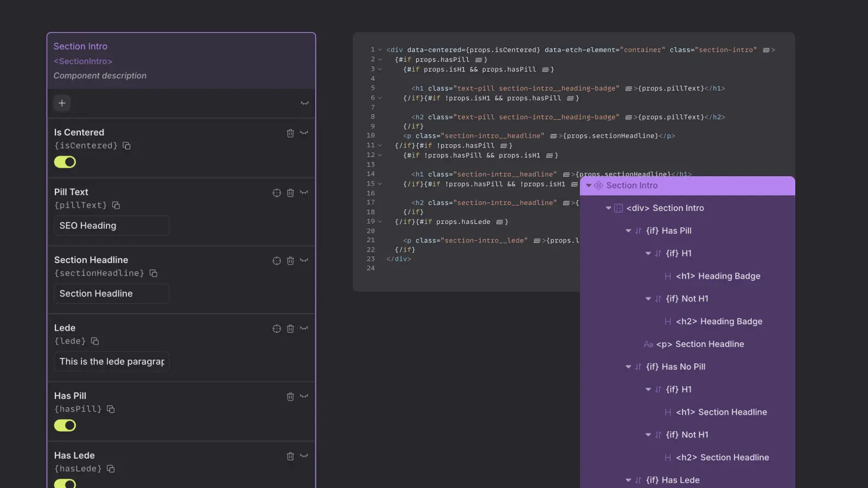Image resolution: width=868 pixels, height=488 pixels.
Task: Click the <SectionIntro> component tag text
Action: click(x=83, y=61)
